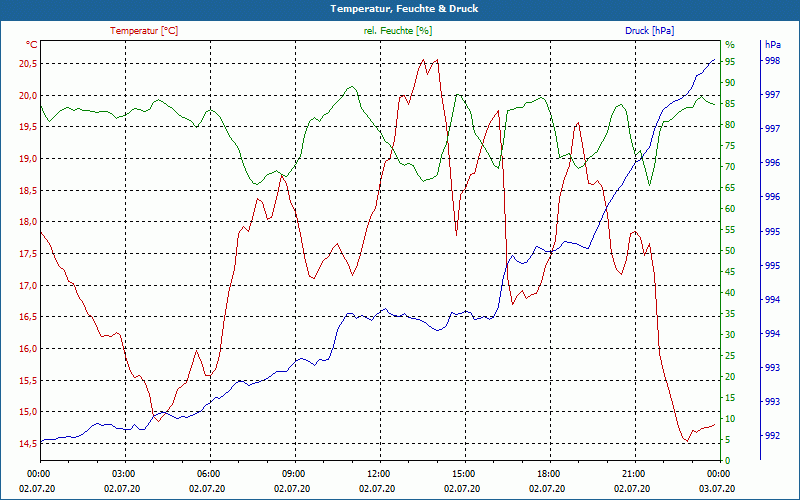Click the '06:00' time axis label
Image resolution: width=800 pixels, height=500 pixels.
[x=208, y=473]
